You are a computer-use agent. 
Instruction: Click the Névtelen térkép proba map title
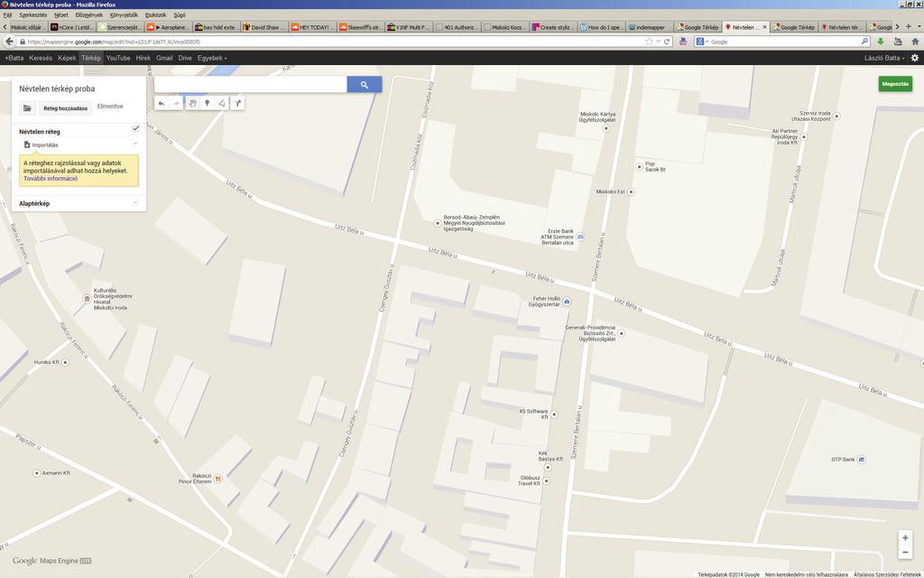pyautogui.click(x=57, y=89)
